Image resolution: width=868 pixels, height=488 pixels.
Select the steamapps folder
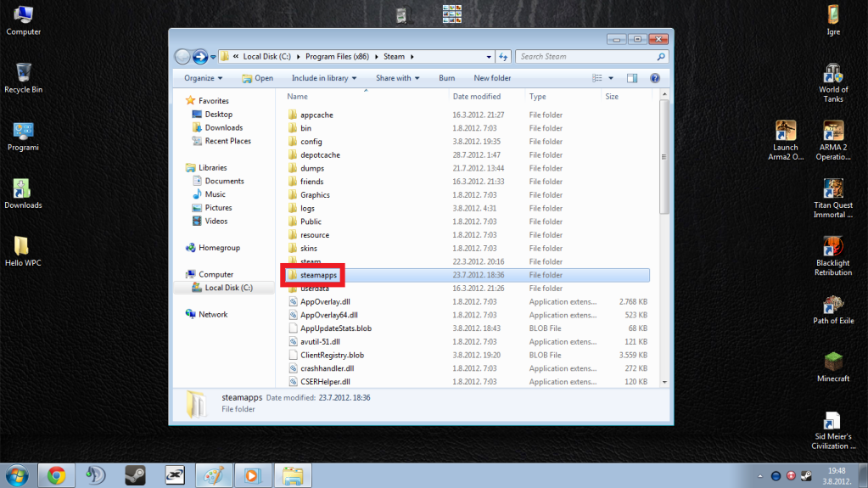[x=318, y=275]
